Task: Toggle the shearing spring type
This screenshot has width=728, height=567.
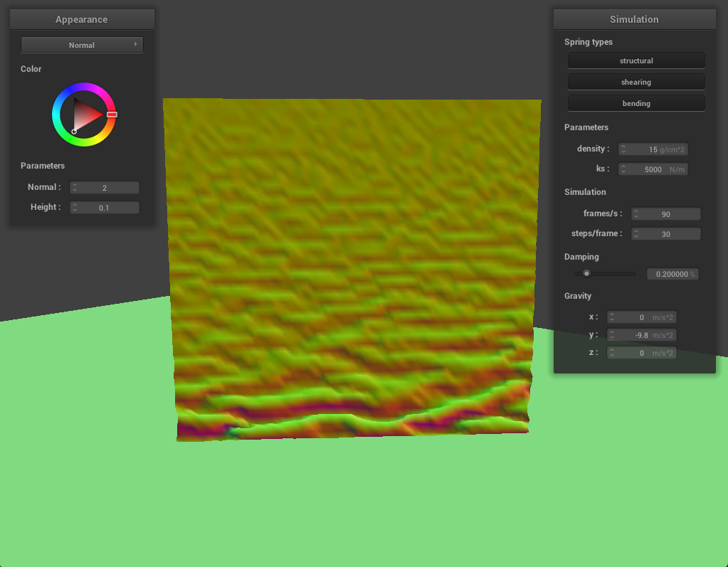Action: [635, 82]
